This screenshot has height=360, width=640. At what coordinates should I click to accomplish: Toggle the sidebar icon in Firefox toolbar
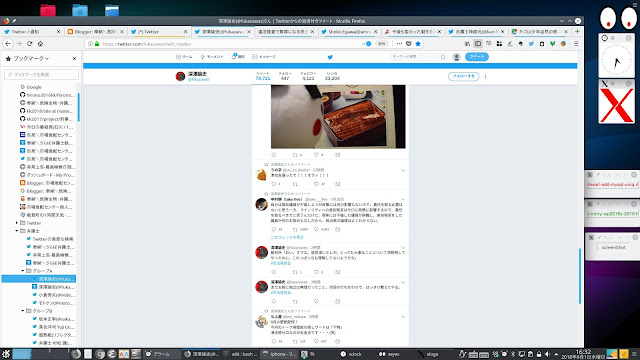(x=478, y=44)
